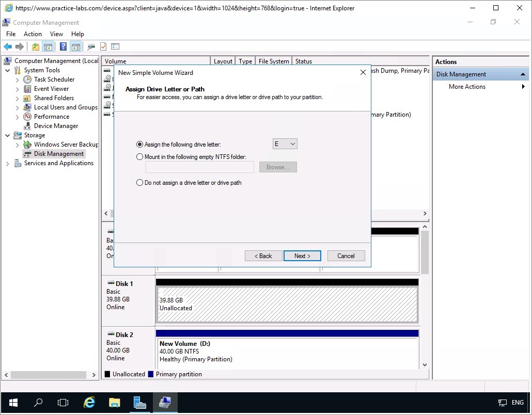
Task: Click the Cancel button in wizard
Action: point(346,256)
